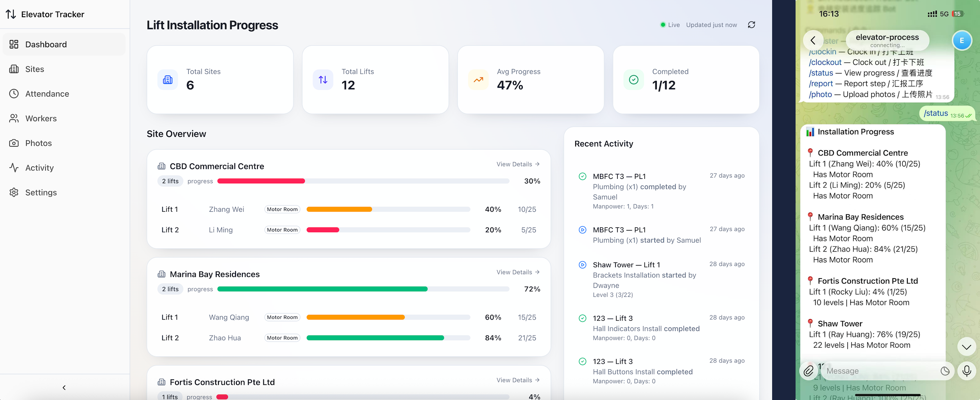Click the scheduled messages clock icon

[945, 371]
